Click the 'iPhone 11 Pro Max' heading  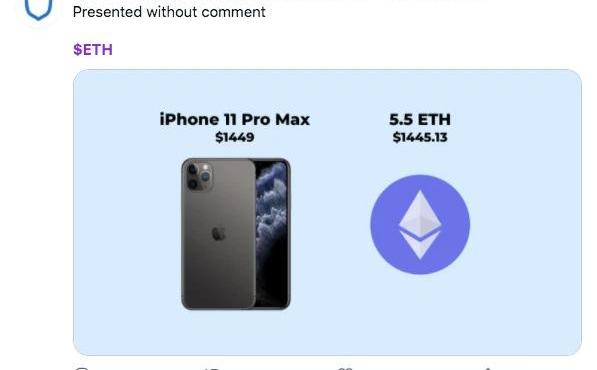[235, 120]
